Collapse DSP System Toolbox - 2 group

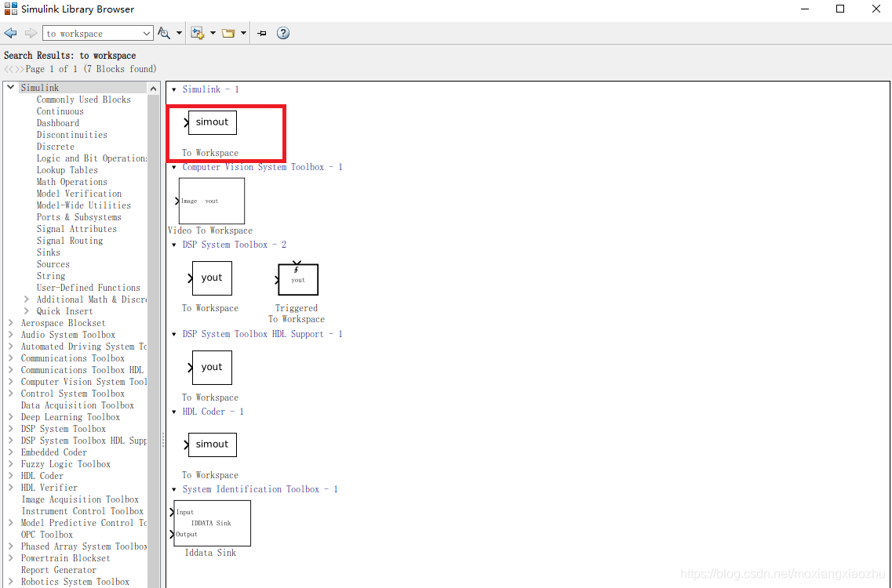(x=174, y=245)
